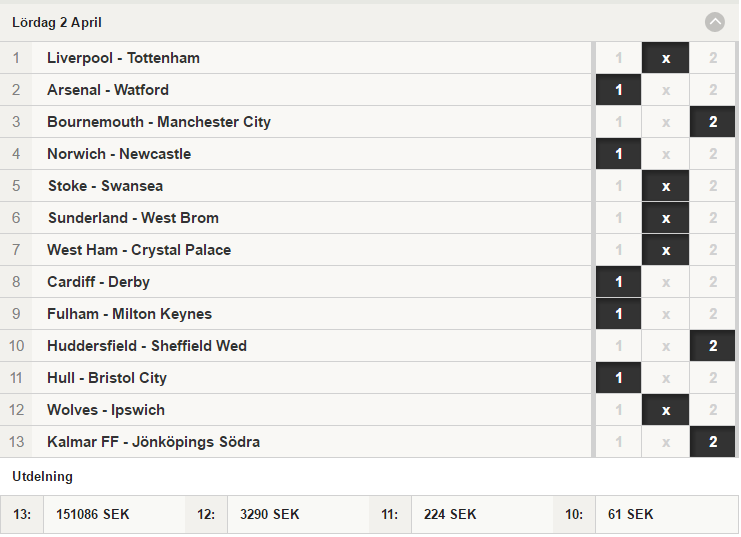
Task: Open the Liverpool - Tottenham match row
Action: pos(296,58)
